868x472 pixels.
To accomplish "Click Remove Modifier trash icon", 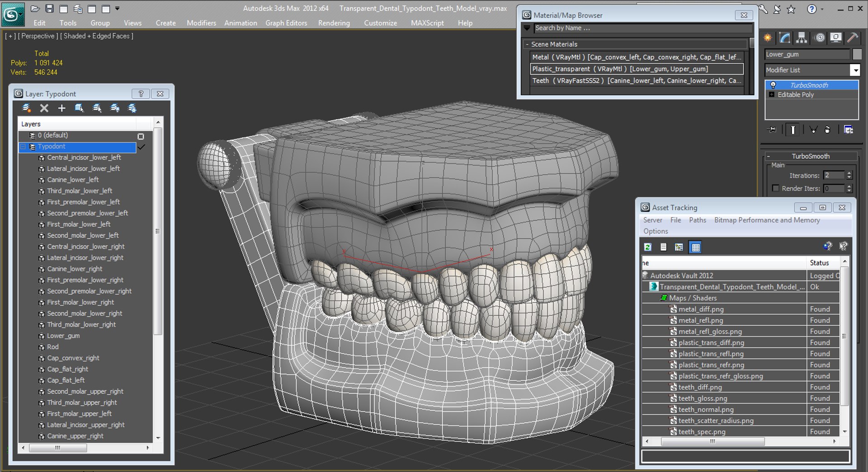I will pos(827,130).
